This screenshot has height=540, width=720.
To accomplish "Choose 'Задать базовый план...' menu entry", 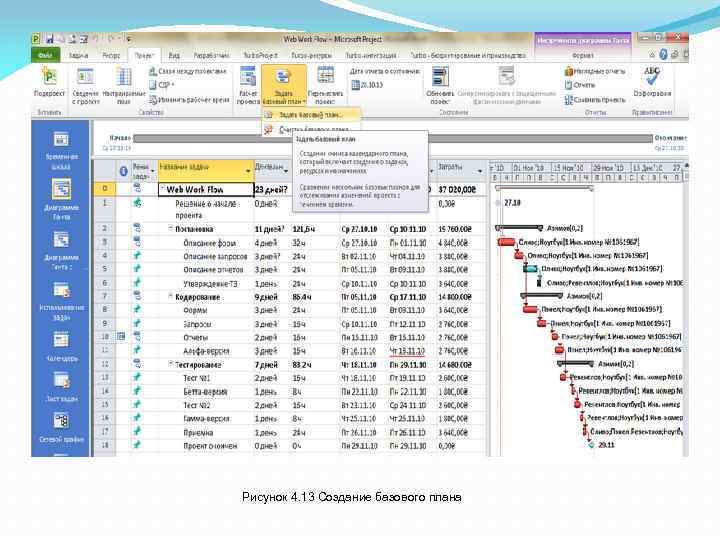I will click(311, 115).
